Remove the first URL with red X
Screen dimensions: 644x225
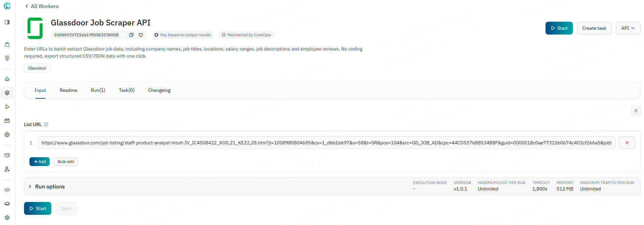[627, 143]
